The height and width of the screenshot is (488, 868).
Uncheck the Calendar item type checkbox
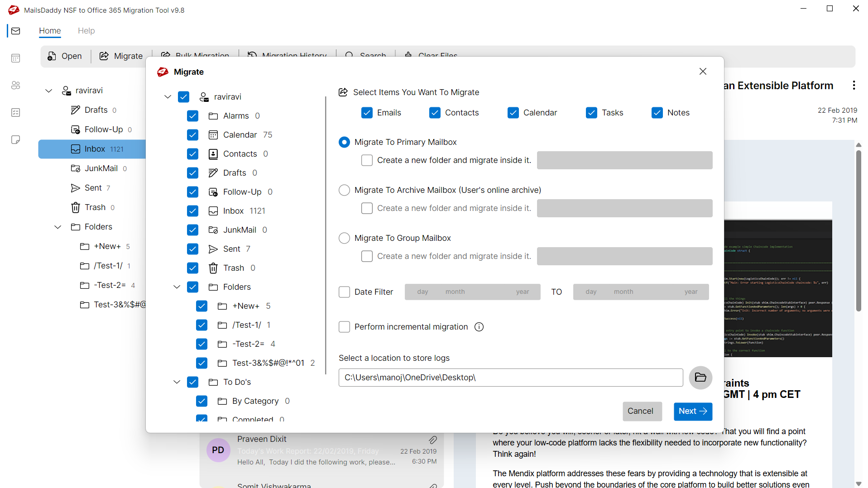pyautogui.click(x=513, y=113)
